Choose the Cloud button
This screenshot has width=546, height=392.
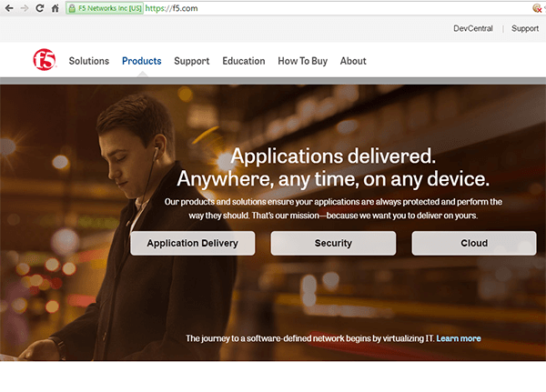click(x=473, y=243)
